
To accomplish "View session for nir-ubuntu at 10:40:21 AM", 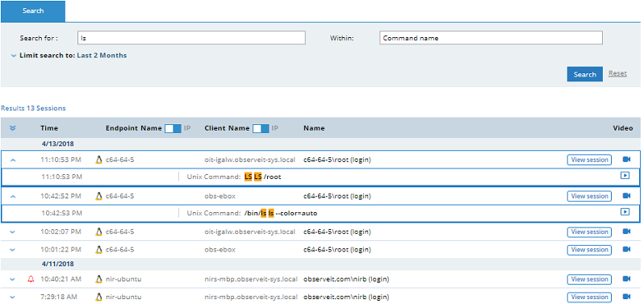I will (x=589, y=279).
